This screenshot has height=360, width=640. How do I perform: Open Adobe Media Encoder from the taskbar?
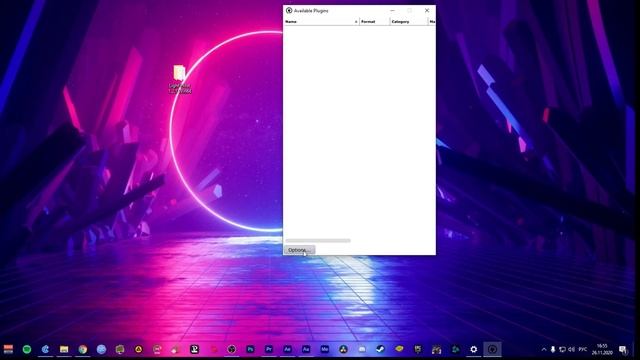(x=324, y=349)
